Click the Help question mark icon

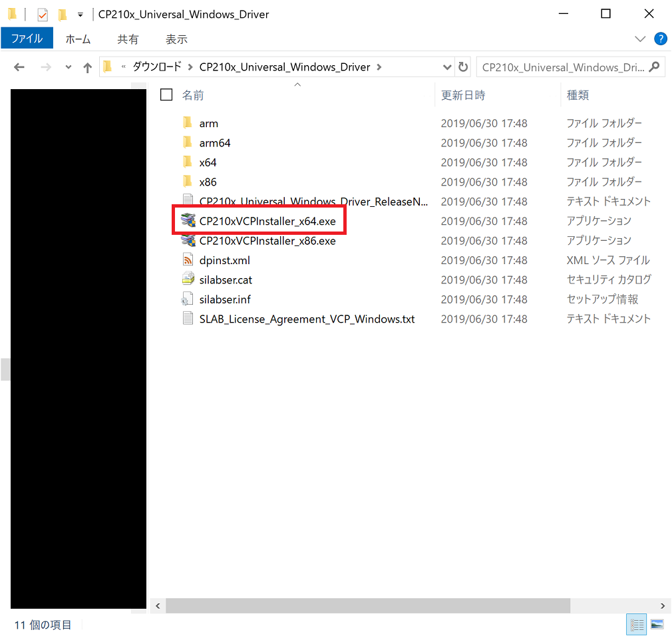point(660,39)
